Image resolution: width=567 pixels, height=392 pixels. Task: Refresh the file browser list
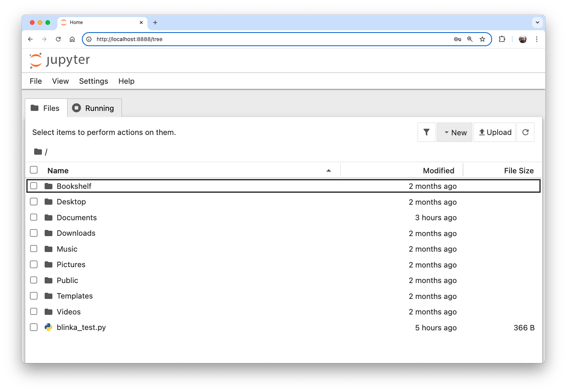pyautogui.click(x=525, y=132)
